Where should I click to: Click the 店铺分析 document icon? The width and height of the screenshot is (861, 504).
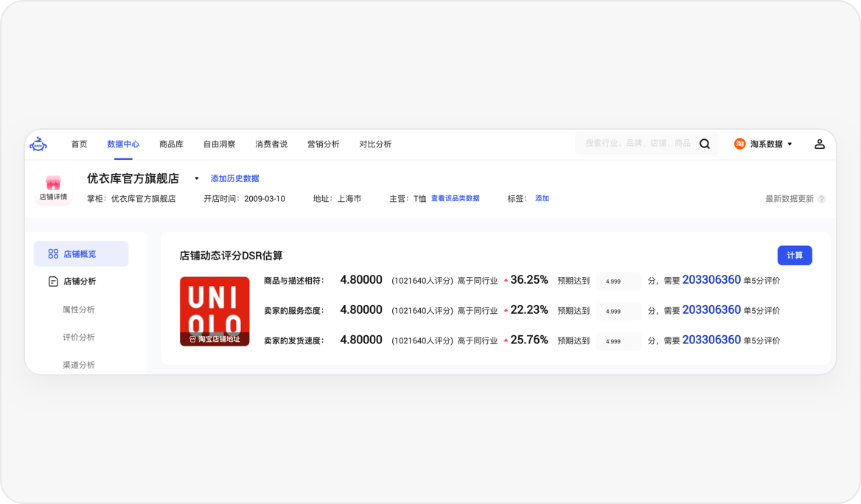(53, 281)
